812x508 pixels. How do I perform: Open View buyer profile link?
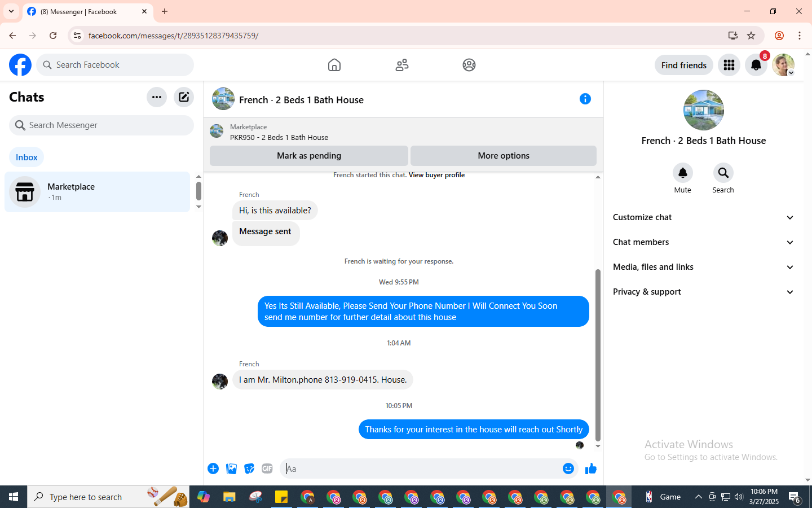pos(436,175)
